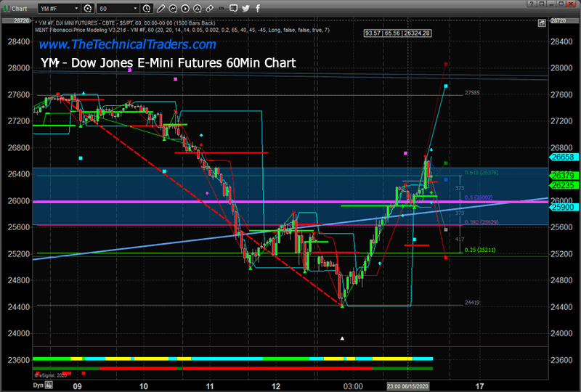The height and width of the screenshot is (392, 581).
Task: Click the 27585 high level label
Action: click(472, 93)
